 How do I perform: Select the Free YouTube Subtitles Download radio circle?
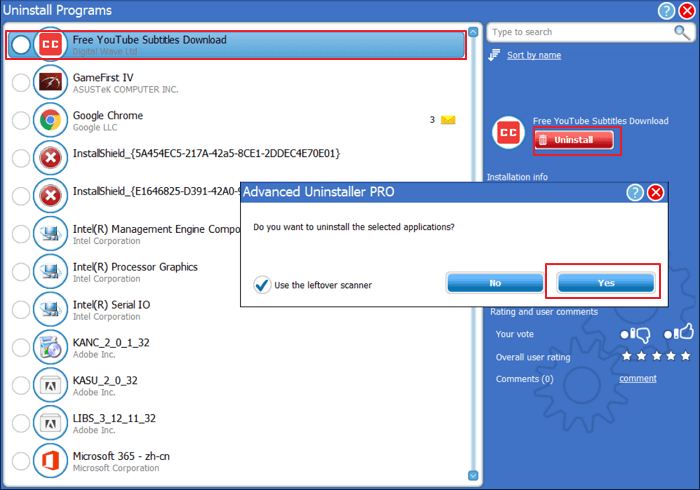pyautogui.click(x=21, y=44)
